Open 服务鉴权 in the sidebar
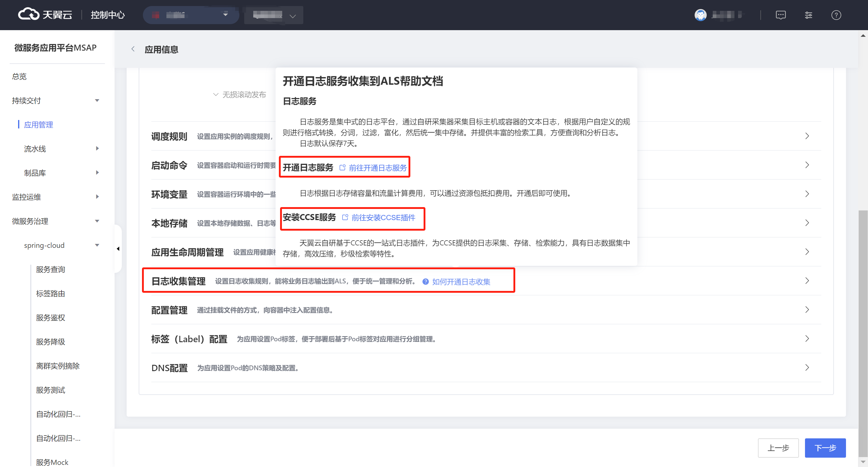This screenshot has width=868, height=467. 51,317
